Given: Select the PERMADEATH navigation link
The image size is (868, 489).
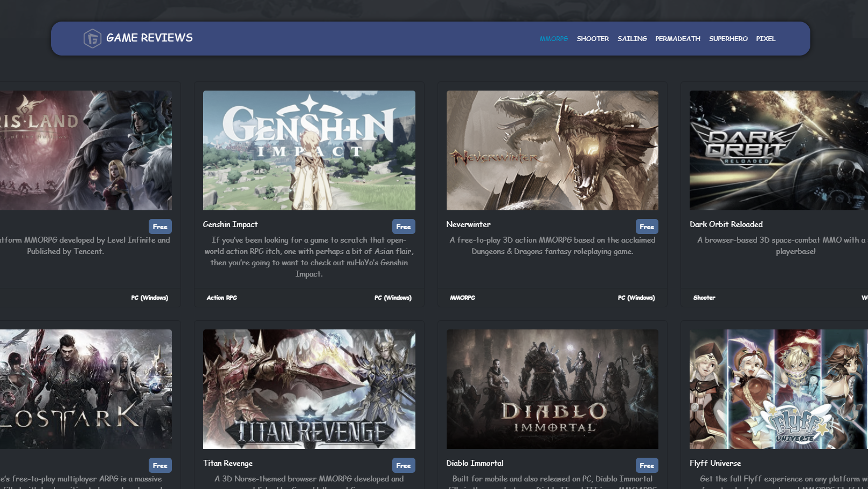Looking at the screenshot, I should [x=677, y=38].
